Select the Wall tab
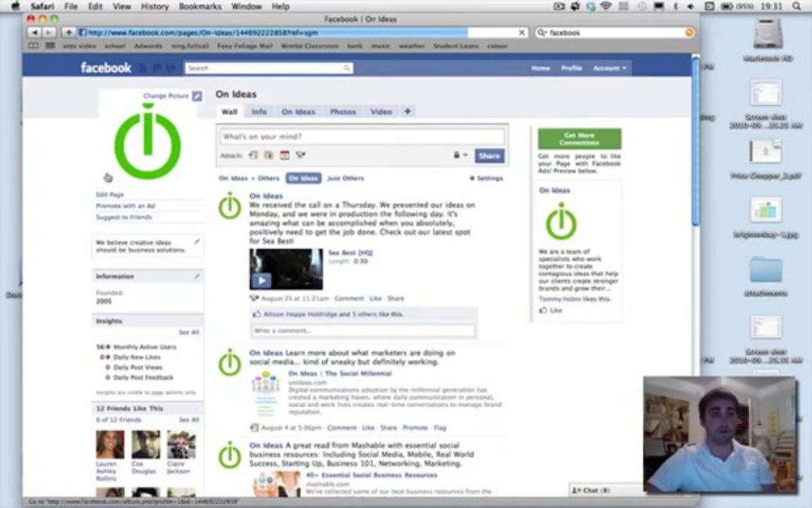The width and height of the screenshot is (812, 508). pyautogui.click(x=229, y=111)
